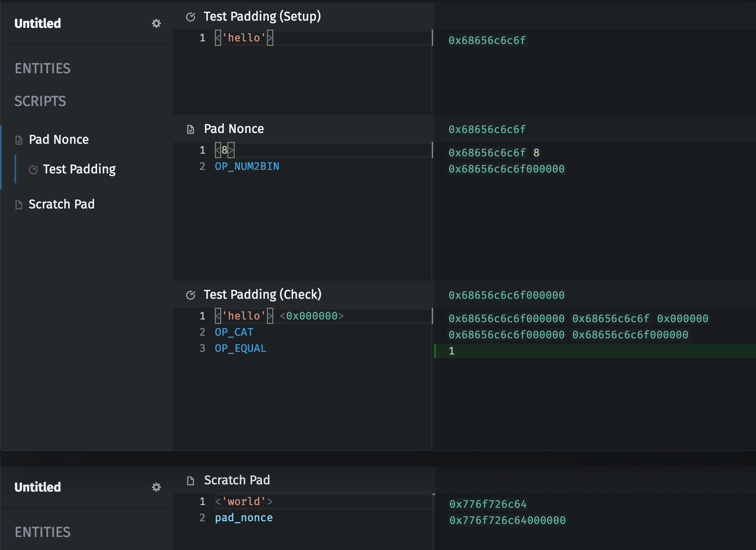Click the test icon next to Test Padding in sidebar

point(33,169)
